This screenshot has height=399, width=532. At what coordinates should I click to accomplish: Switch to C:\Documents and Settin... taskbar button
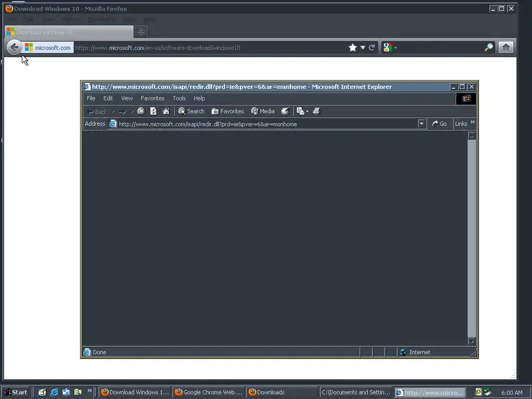coord(356,392)
